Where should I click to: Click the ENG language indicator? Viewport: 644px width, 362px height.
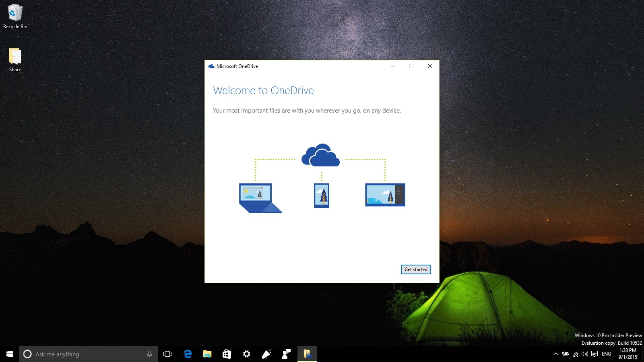point(606,354)
